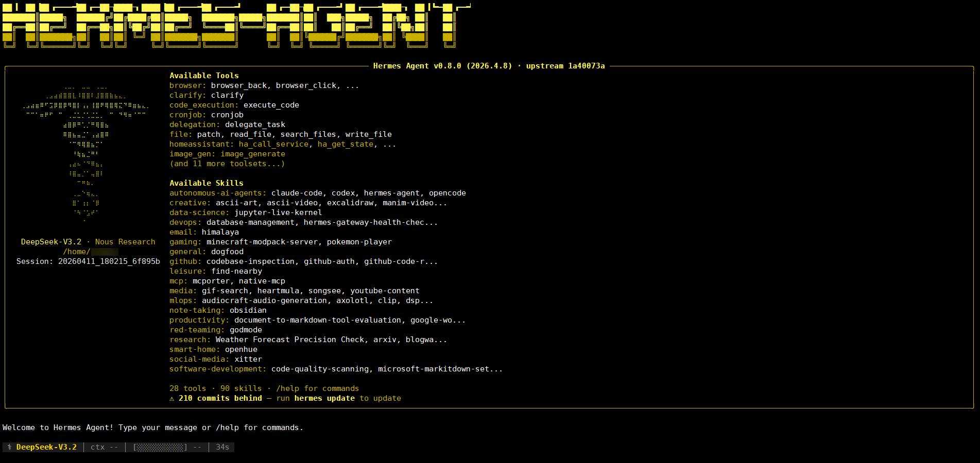Click the "codebase-inspection" skill name

click(x=250, y=261)
